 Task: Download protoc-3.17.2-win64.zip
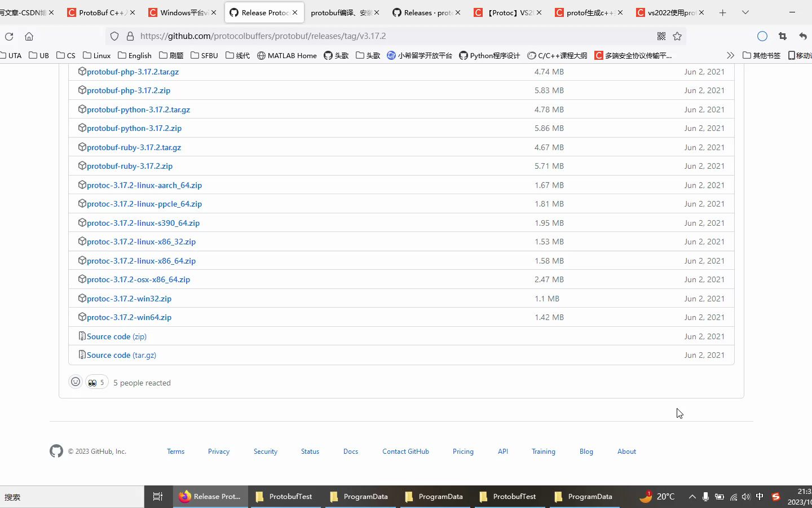[129, 317]
